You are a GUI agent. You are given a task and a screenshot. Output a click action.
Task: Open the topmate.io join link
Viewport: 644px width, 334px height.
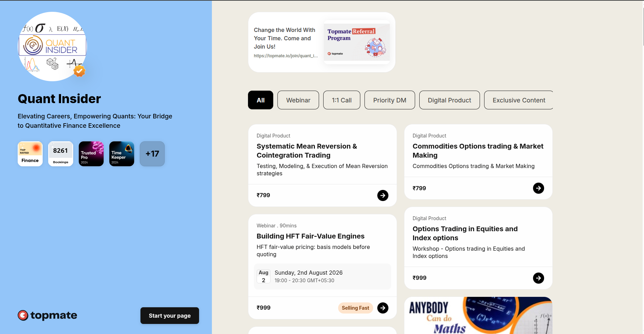click(286, 56)
